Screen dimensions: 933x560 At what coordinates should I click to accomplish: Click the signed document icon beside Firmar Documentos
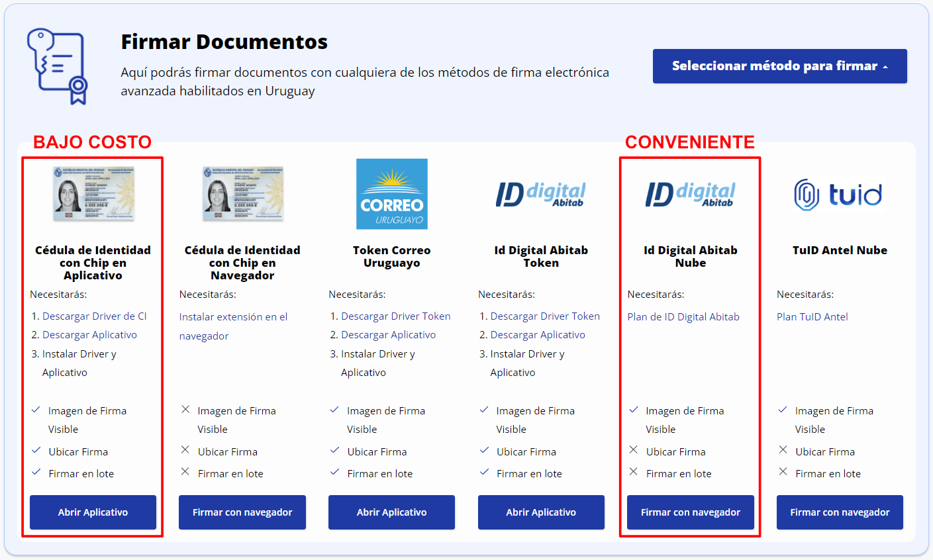[58, 66]
